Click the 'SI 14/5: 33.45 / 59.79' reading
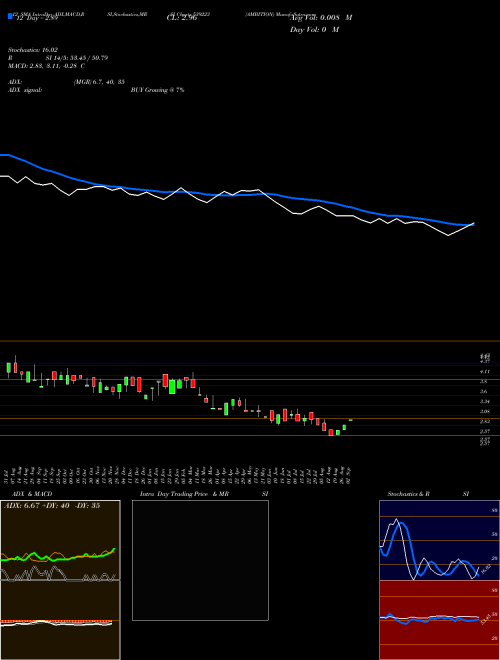500x660 pixels. pyautogui.click(x=77, y=58)
